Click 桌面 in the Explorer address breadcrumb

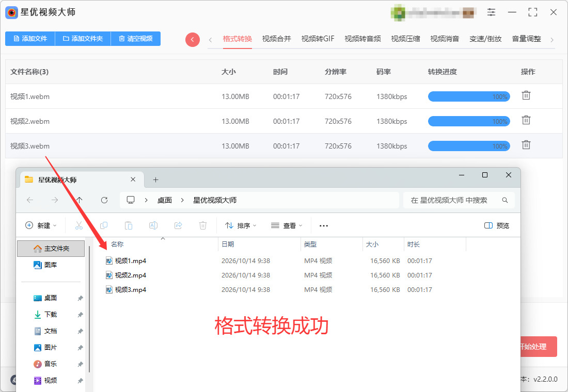[x=164, y=200]
